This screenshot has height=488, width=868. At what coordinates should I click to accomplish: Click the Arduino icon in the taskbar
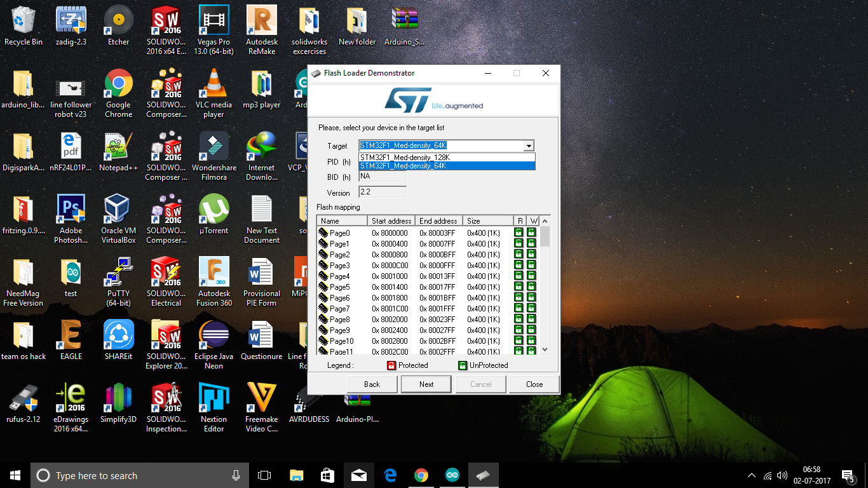[452, 475]
